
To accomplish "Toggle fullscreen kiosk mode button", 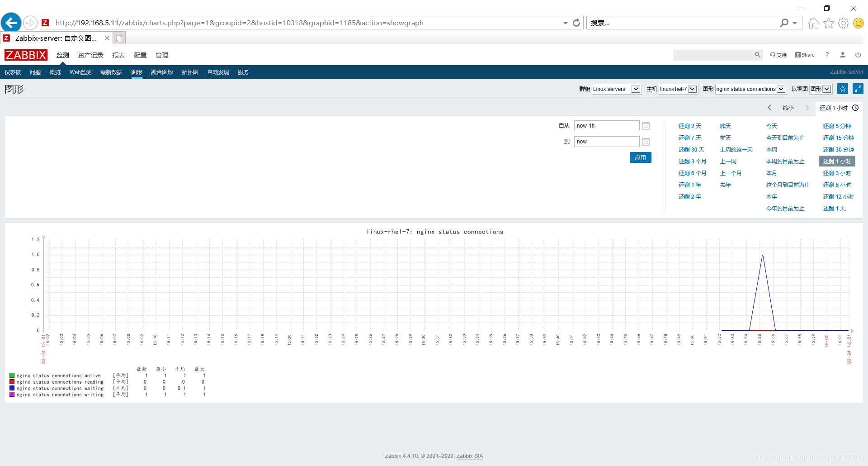I will click(858, 89).
